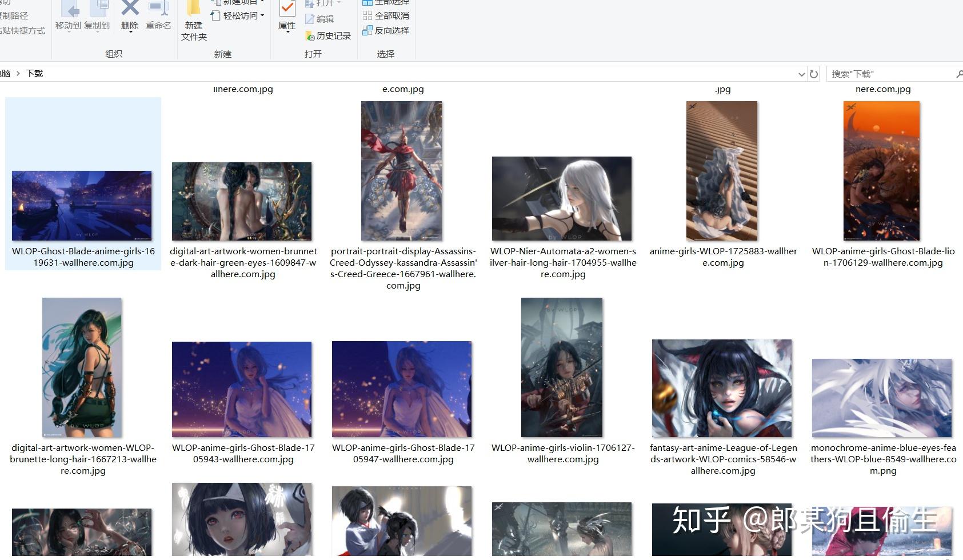Click file name WLOP-anime-girls-violin-1706127-wallhere.com.jpg
Viewport: 963px width, 560px height.
[x=563, y=454]
